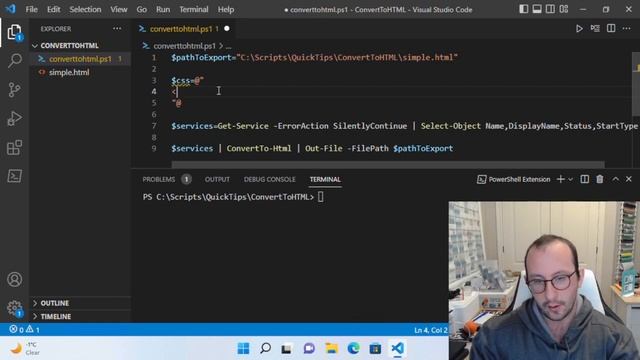The image size is (640, 360).
Task: Open the Source Control view
Action: pos(14,89)
